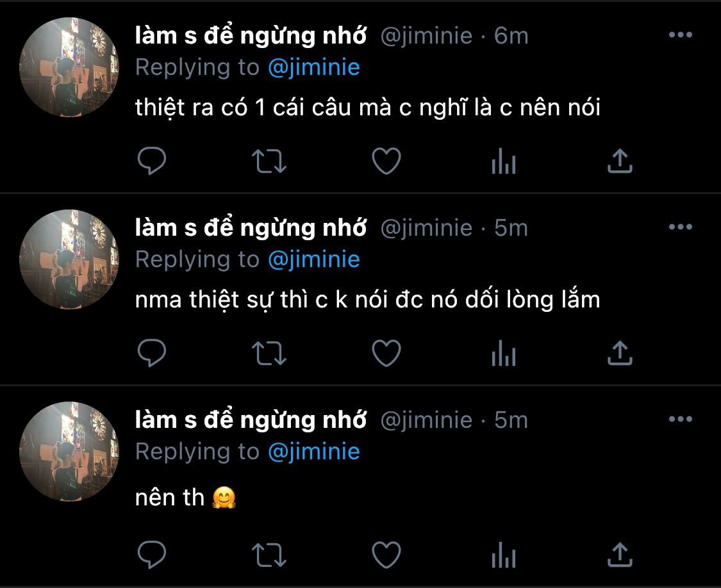This screenshot has height=588, width=721.
Task: Open more options on the 'nên th' tweet
Action: coord(680,420)
